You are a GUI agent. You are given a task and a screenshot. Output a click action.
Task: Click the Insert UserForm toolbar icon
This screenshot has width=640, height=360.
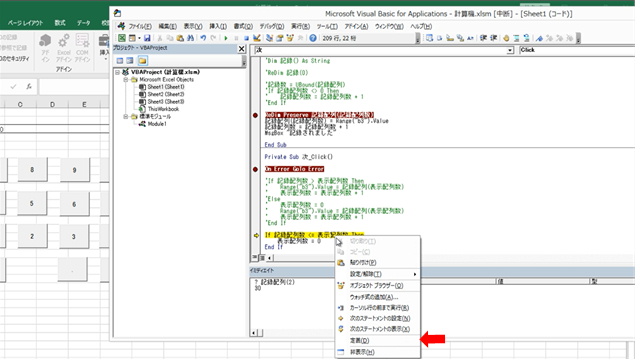132,38
